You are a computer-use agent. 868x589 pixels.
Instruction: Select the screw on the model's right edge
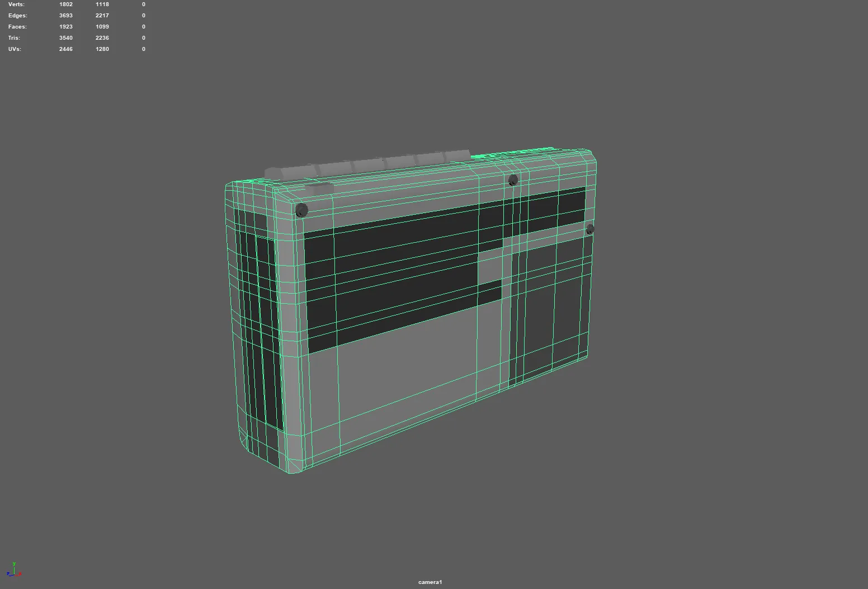click(589, 229)
